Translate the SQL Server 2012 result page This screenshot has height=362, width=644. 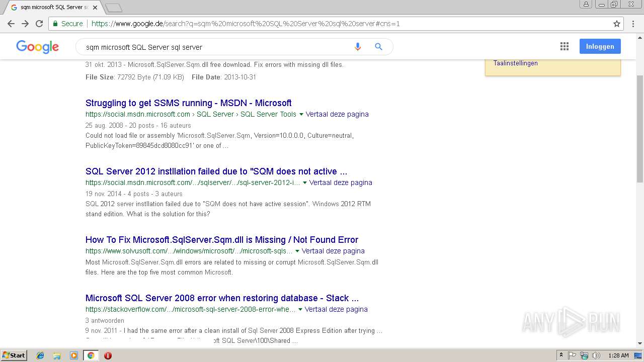pyautogui.click(x=341, y=183)
